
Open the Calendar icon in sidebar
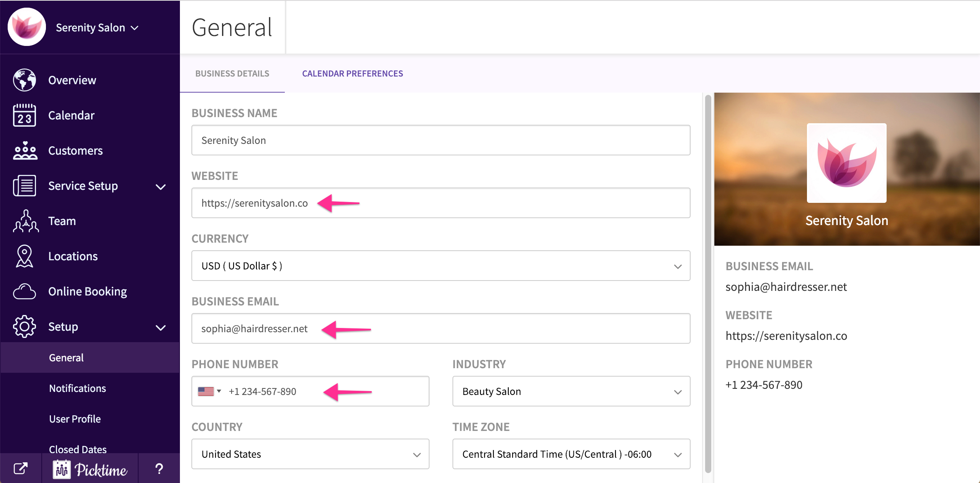[x=24, y=115]
